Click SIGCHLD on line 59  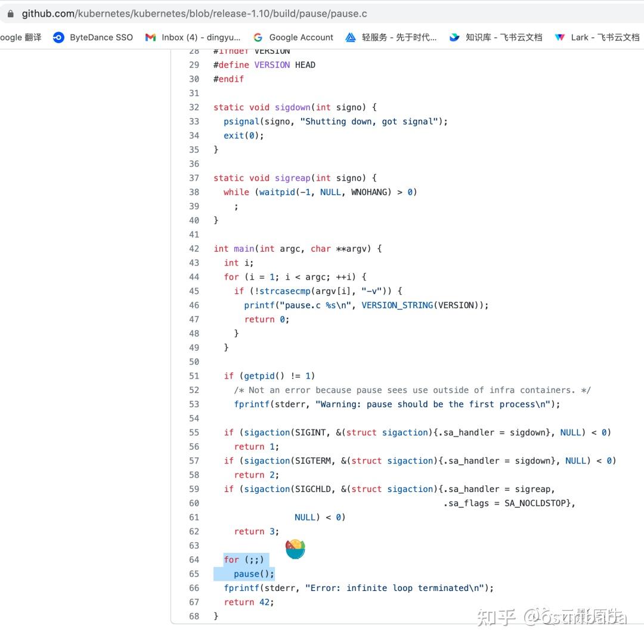313,489
